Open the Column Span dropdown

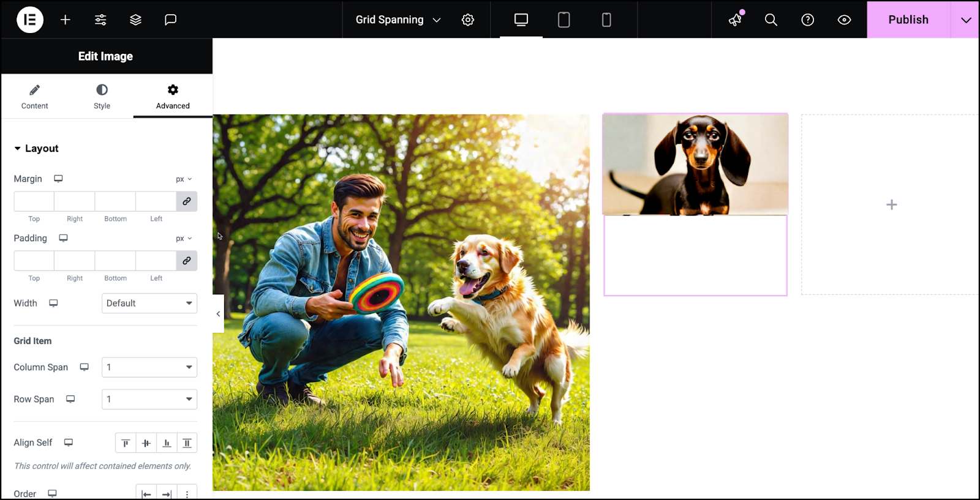click(x=149, y=367)
